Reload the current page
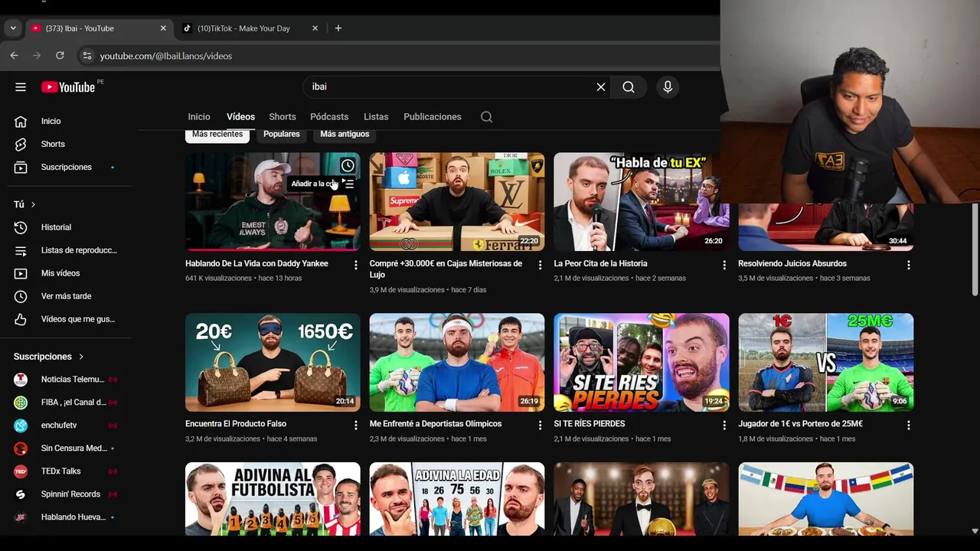Image resolution: width=980 pixels, height=551 pixels. click(60, 56)
